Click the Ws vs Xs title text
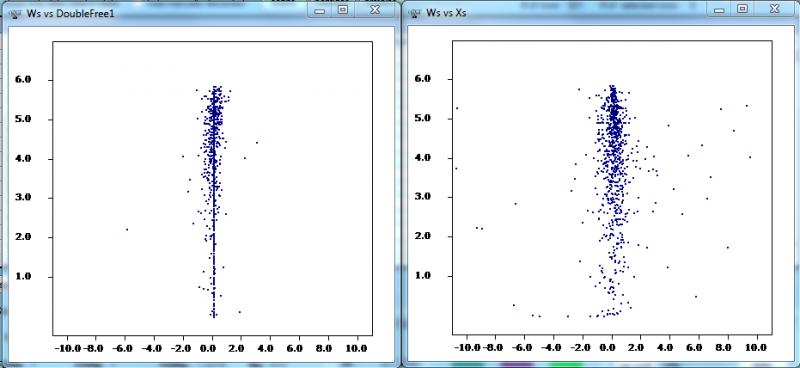 pyautogui.click(x=446, y=13)
